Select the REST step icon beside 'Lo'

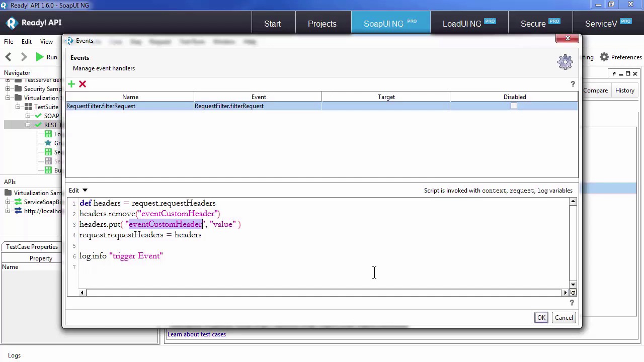(x=48, y=134)
